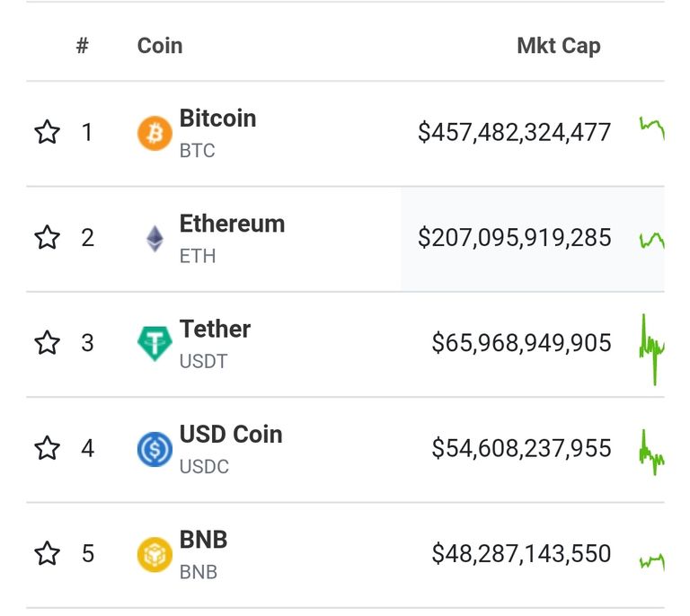
Task: Click the BNB yellow logo icon
Action: [x=155, y=554]
